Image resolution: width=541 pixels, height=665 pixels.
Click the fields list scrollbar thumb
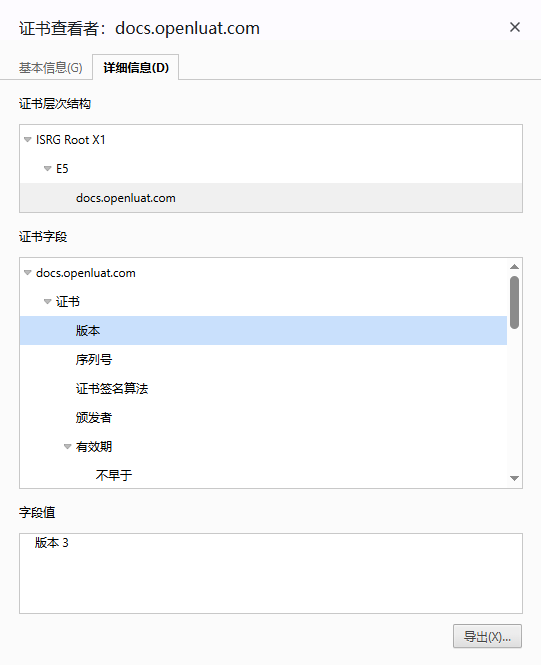pos(515,302)
